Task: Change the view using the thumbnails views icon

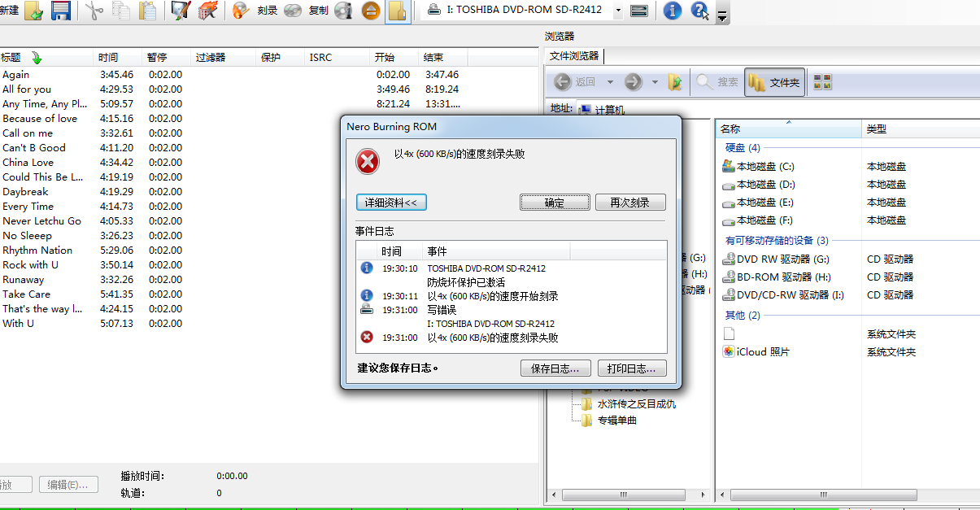Action: (x=822, y=82)
